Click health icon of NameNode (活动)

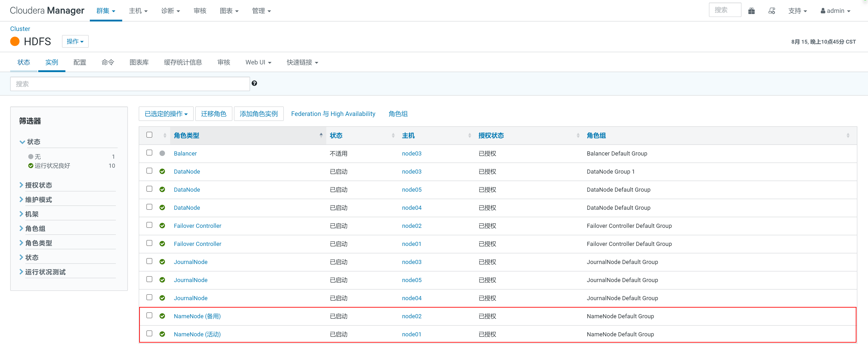coord(162,334)
